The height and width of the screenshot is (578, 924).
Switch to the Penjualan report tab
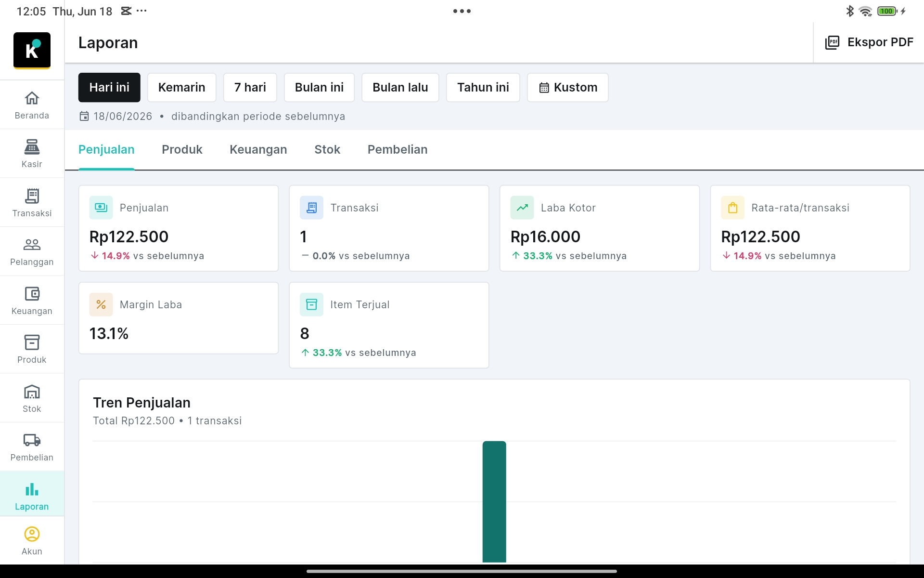click(106, 149)
